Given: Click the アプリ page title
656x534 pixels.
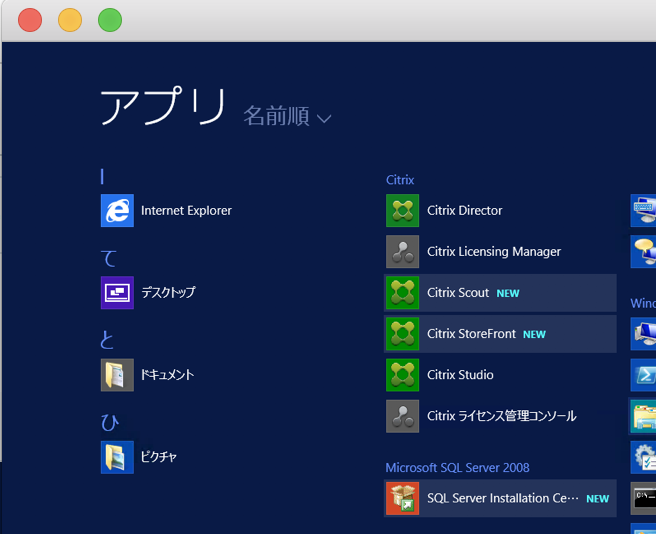Looking at the screenshot, I should (x=163, y=106).
